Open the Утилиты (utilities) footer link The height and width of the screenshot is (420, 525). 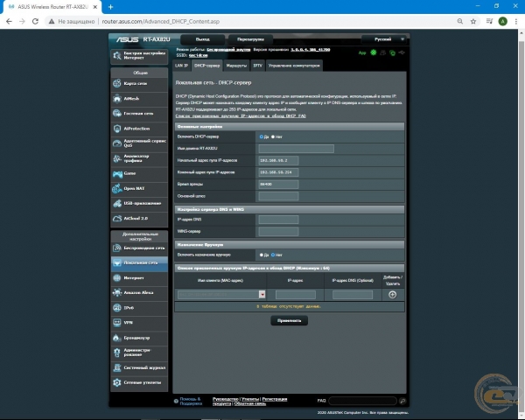coord(250,399)
